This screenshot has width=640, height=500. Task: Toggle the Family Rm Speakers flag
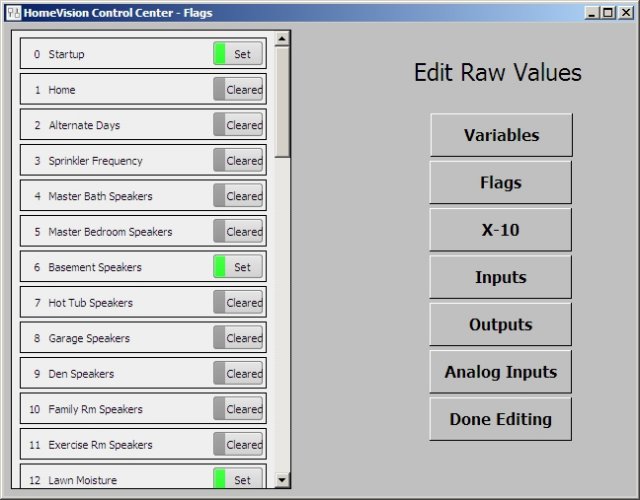point(238,409)
